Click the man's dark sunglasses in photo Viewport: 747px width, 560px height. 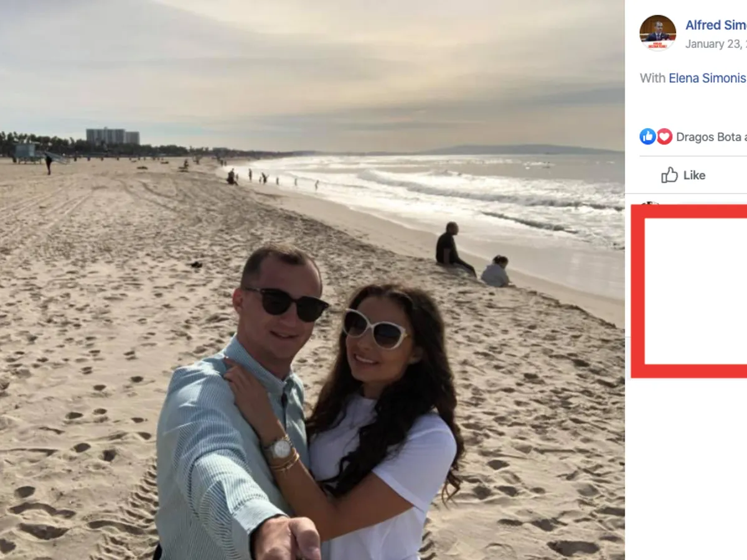286,303
